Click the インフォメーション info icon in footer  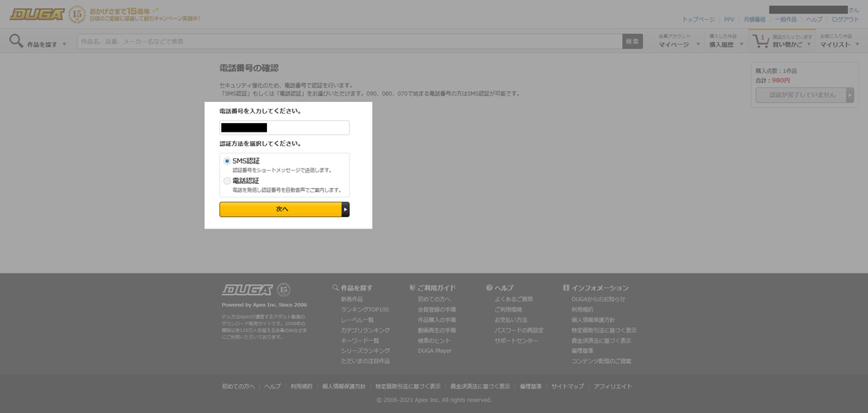[566, 288]
